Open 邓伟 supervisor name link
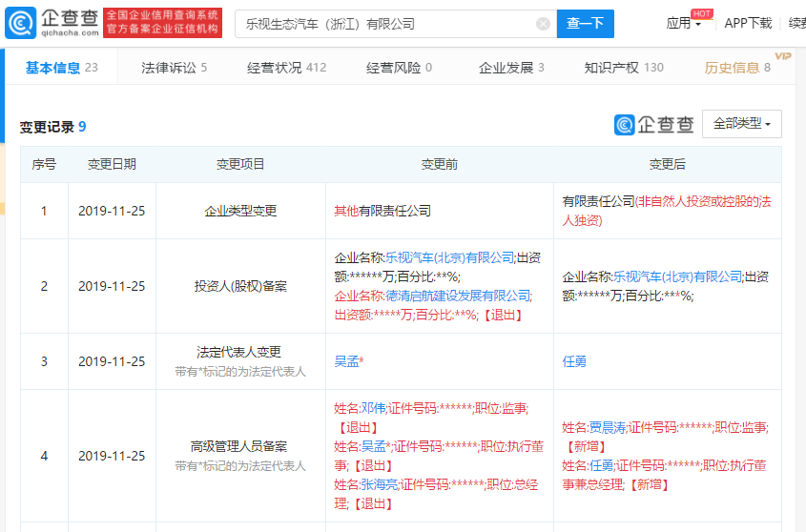 [x=373, y=408]
